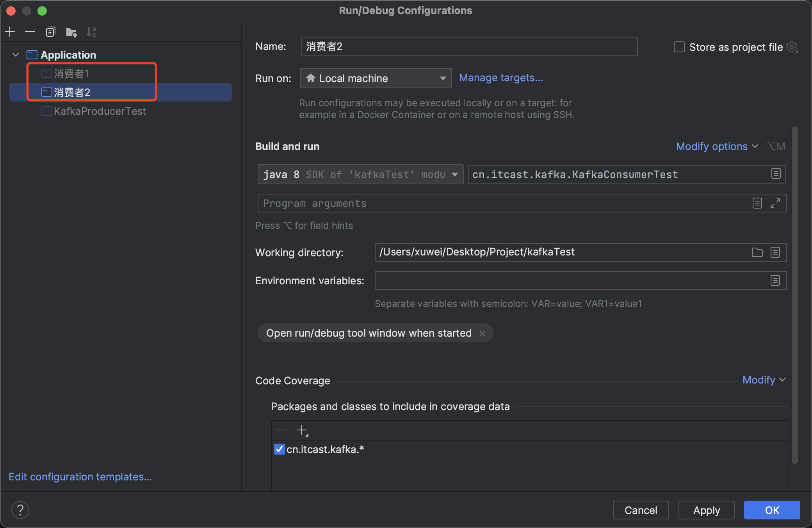Click the remove configuration minus icon
The image size is (812, 528).
tap(30, 32)
